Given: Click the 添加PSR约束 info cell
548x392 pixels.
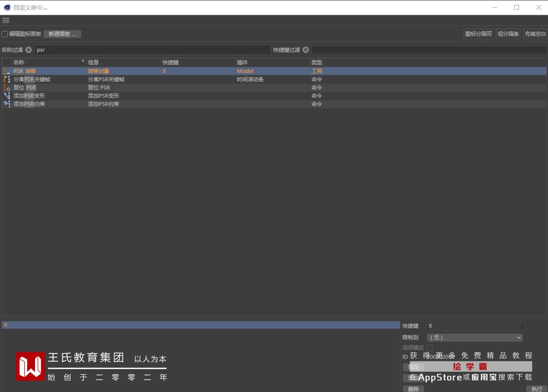Looking at the screenshot, I should (x=104, y=104).
